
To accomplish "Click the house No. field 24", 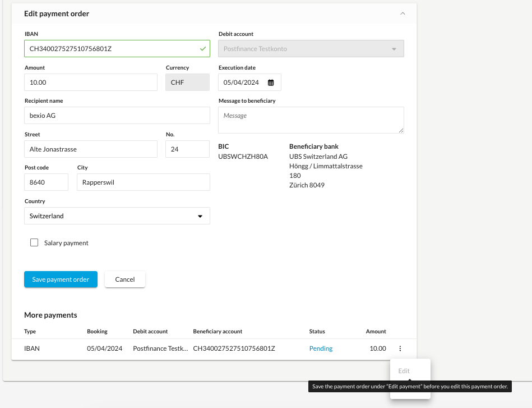I will click(x=188, y=149).
